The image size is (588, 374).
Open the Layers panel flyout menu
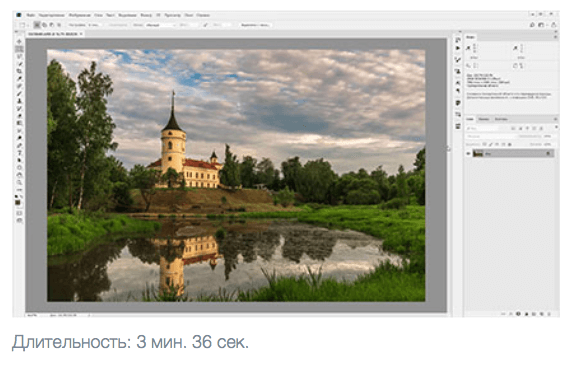555,119
